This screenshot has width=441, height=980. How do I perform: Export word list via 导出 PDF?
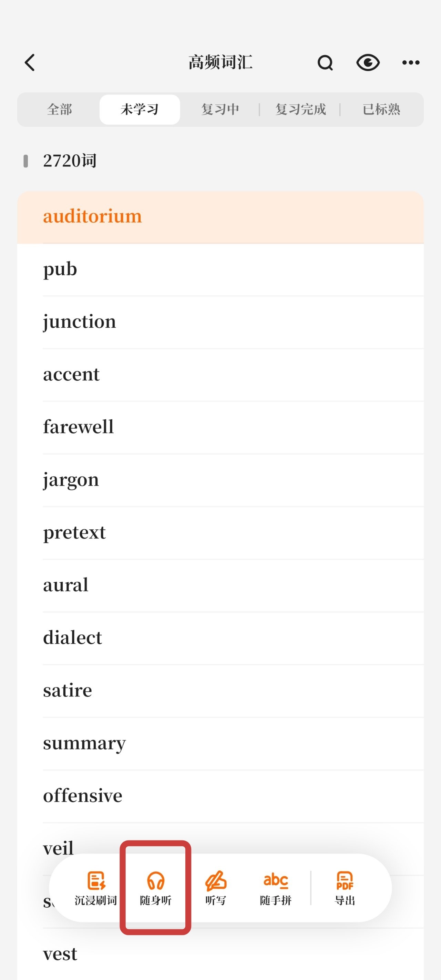click(345, 888)
